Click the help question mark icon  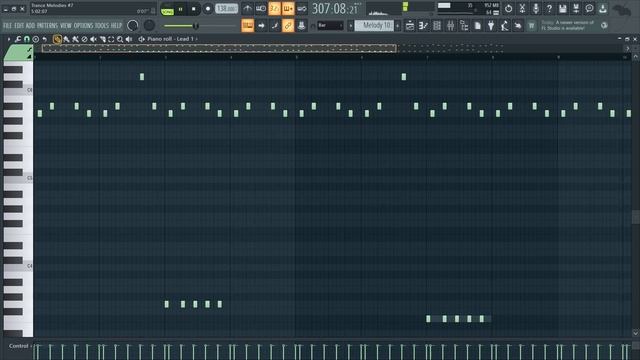point(549,9)
